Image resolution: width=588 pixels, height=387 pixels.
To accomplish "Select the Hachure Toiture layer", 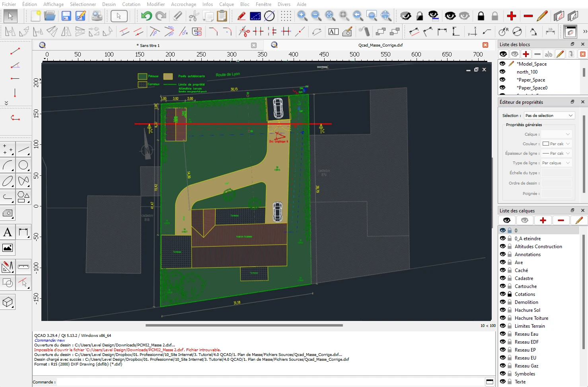I will click(x=532, y=318).
